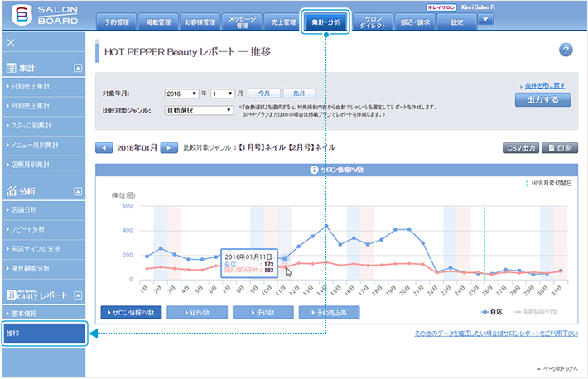Click the blue help question mark icon
The height and width of the screenshot is (379, 588).
pos(566,50)
